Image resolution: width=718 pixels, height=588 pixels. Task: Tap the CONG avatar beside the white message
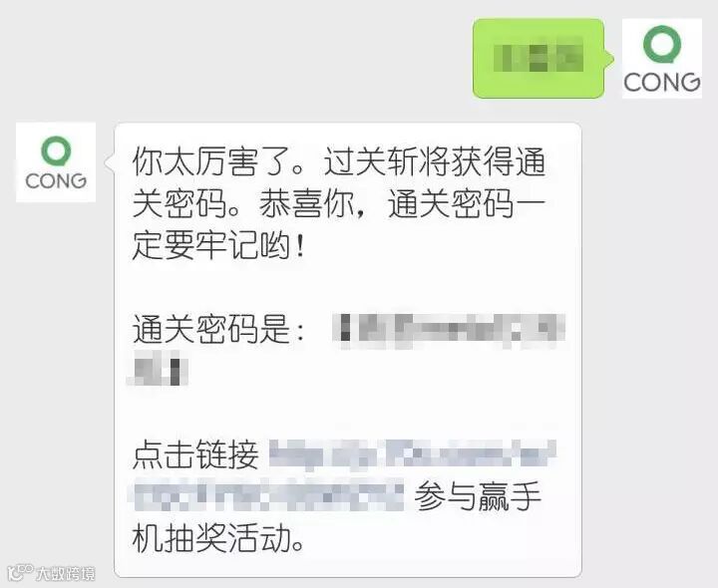tap(56, 162)
